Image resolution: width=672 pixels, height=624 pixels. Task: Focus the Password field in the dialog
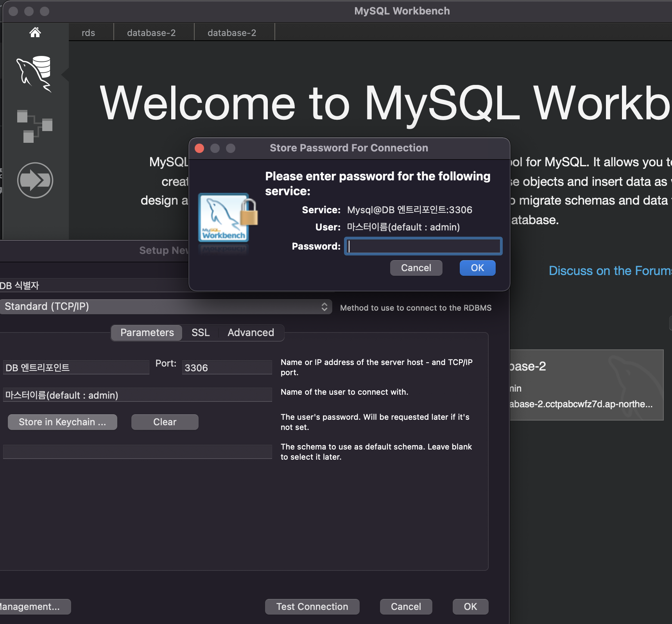pyautogui.click(x=423, y=246)
